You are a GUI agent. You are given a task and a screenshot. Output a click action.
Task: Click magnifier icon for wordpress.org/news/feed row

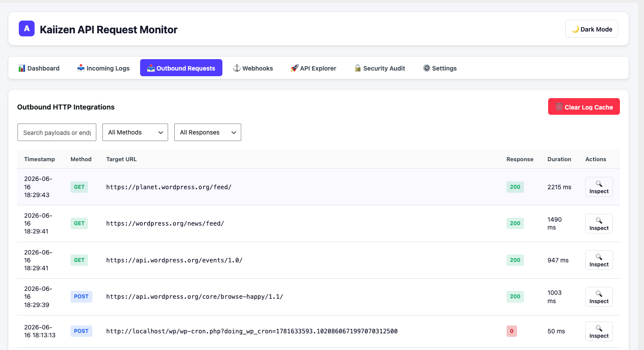tap(599, 220)
